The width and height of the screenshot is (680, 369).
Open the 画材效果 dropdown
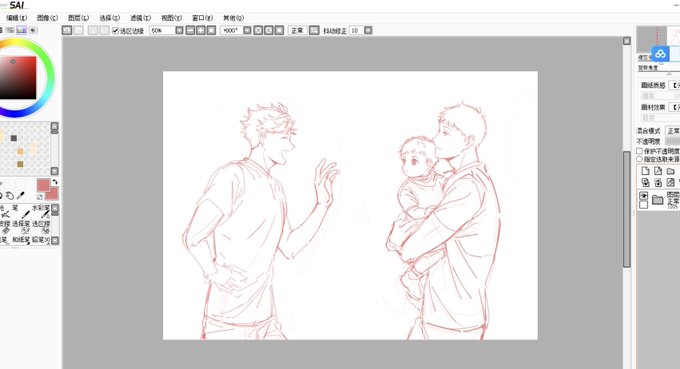674,107
